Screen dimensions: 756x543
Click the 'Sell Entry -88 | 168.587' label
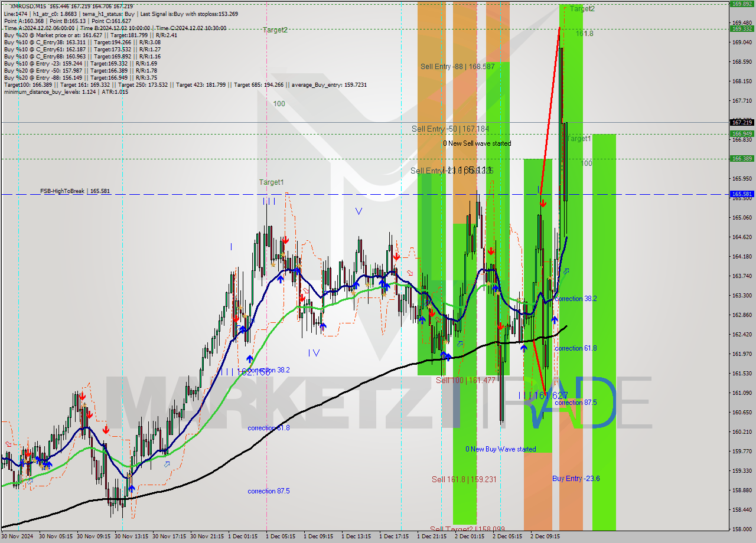[457, 67]
